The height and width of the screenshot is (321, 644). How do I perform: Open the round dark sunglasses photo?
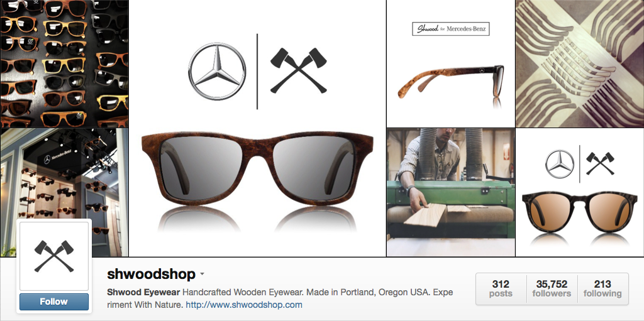pos(580,192)
